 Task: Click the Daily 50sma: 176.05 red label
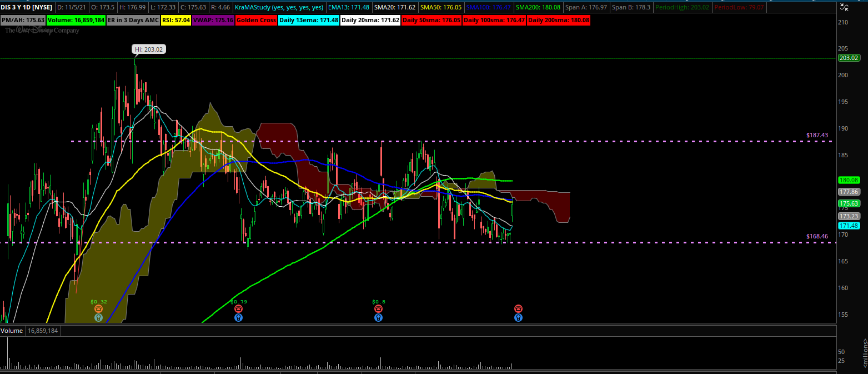pos(432,20)
